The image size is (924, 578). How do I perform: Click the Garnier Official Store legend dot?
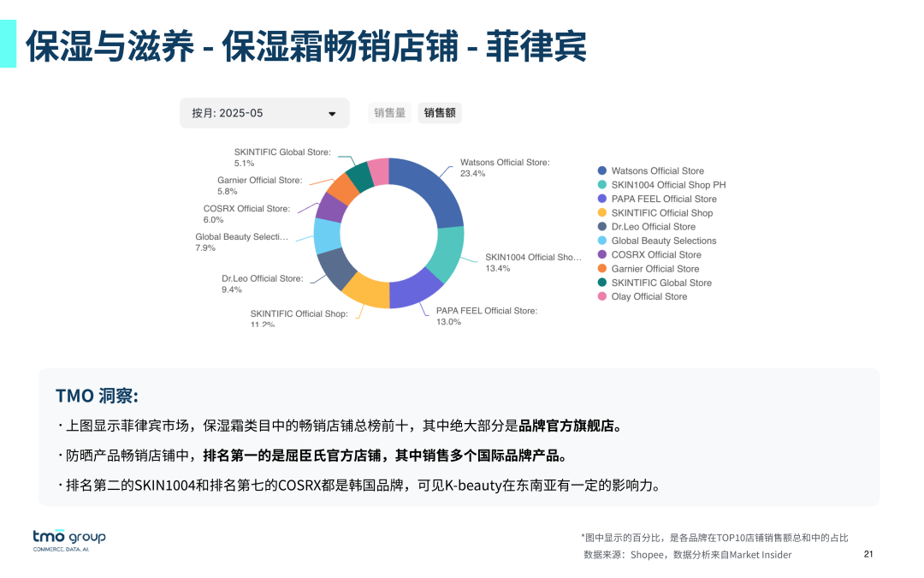point(601,268)
